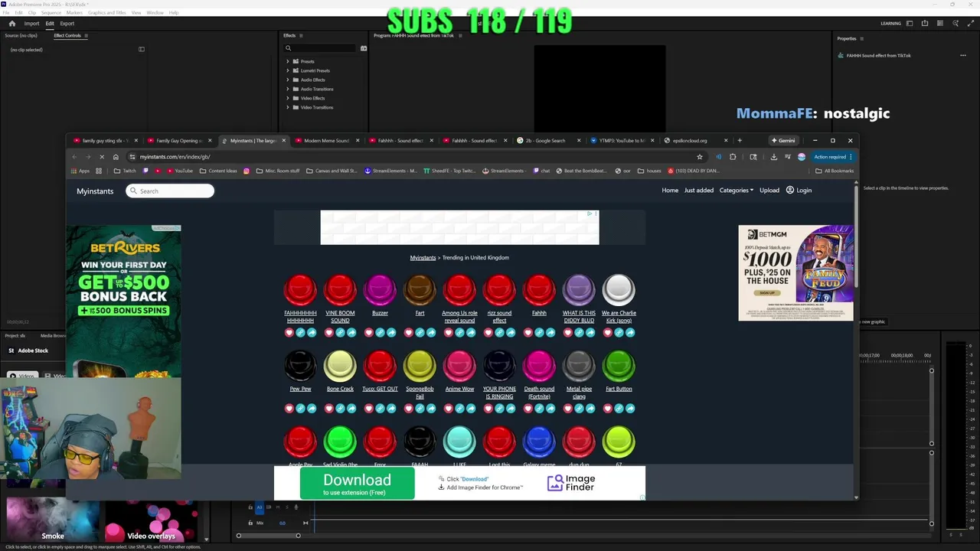Open Graphics and Titles menu
Image resolution: width=980 pixels, height=551 pixels.
[107, 13]
